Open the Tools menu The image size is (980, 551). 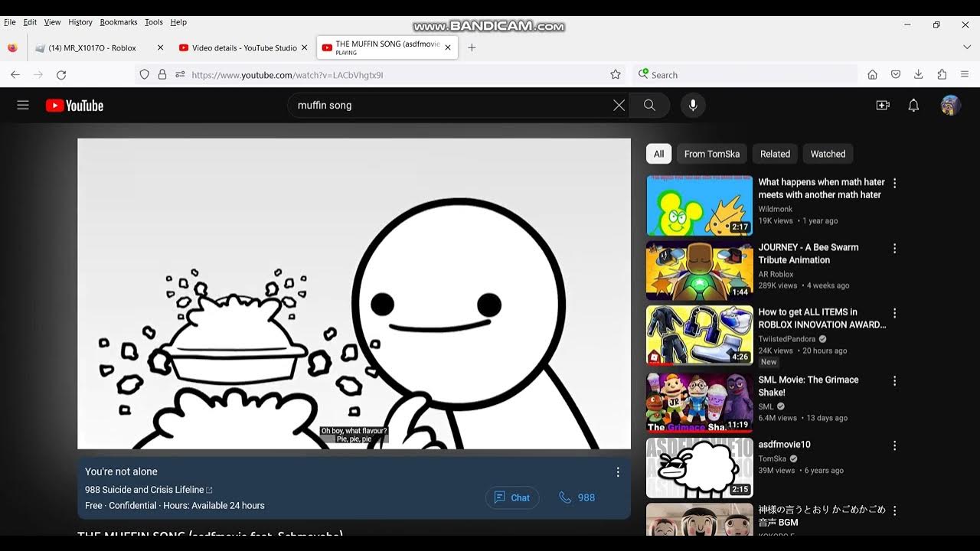tap(154, 22)
